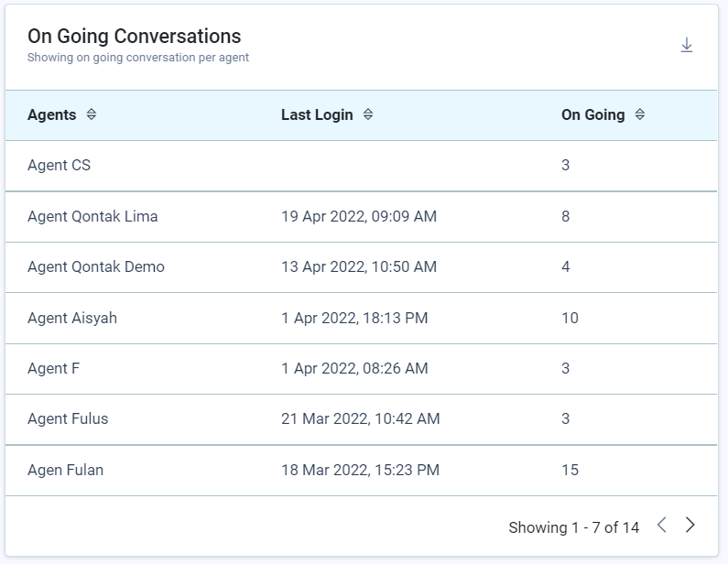Screen dimensions: 728x564
Task: Click the 19 Apr 2022 login date
Action: (358, 217)
